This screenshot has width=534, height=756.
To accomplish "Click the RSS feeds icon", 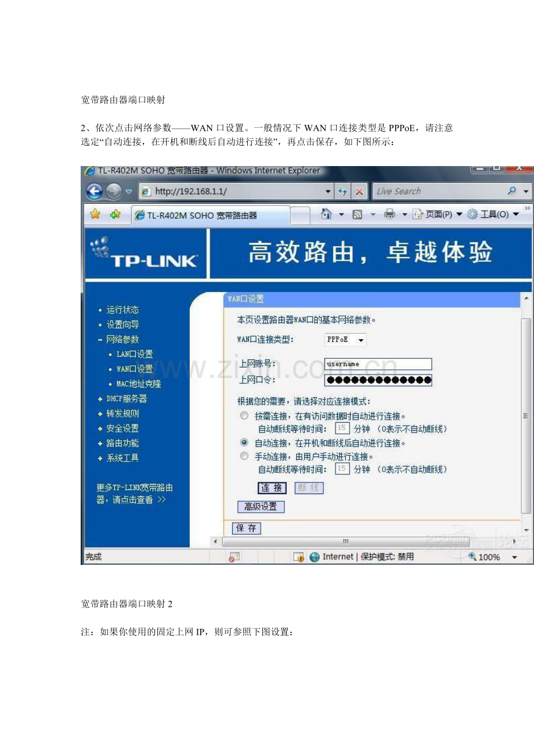I will click(x=358, y=215).
